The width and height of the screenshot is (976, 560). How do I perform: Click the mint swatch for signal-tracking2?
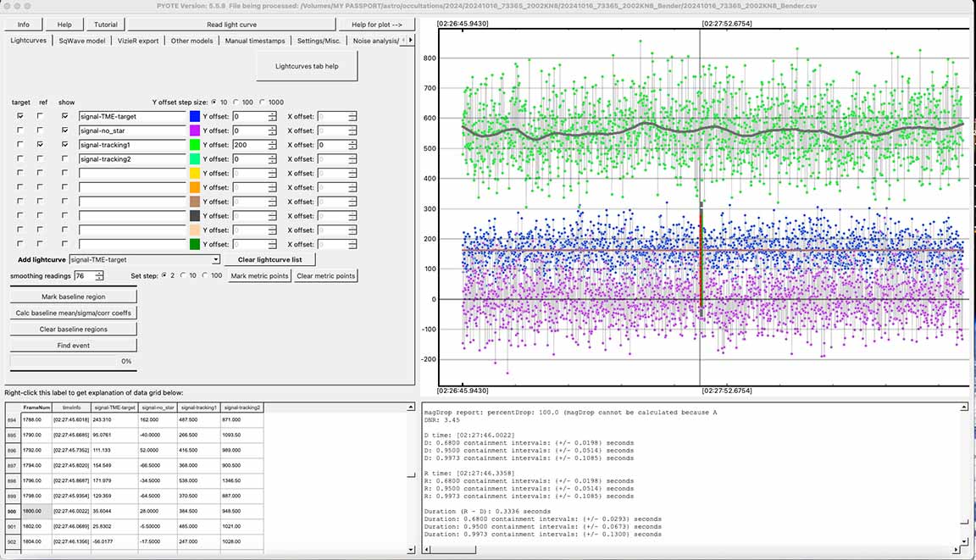(195, 159)
